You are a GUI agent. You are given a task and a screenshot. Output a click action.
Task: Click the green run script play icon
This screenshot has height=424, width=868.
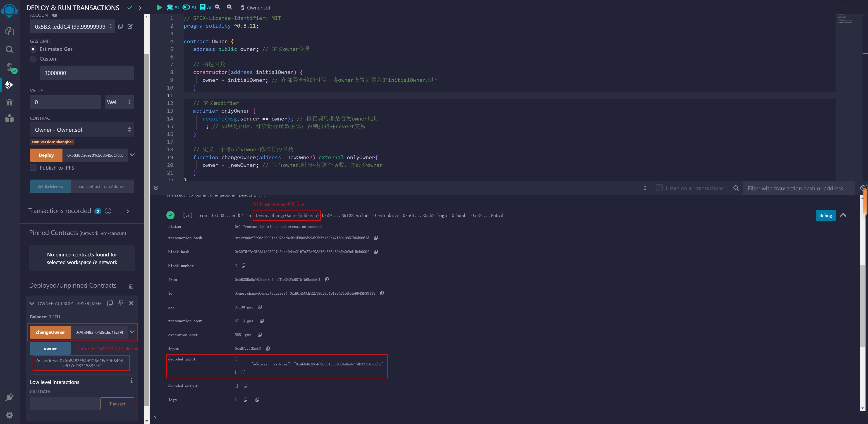click(x=159, y=7)
